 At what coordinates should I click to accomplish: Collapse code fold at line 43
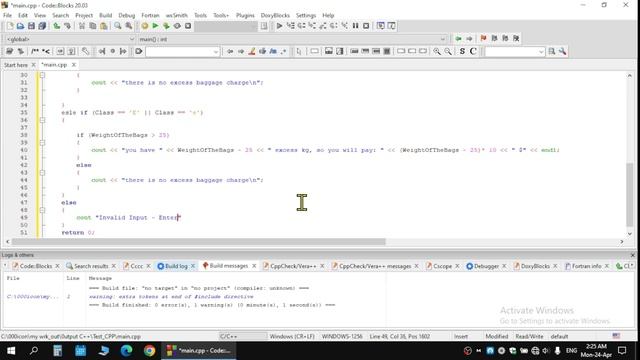[x=42, y=173]
